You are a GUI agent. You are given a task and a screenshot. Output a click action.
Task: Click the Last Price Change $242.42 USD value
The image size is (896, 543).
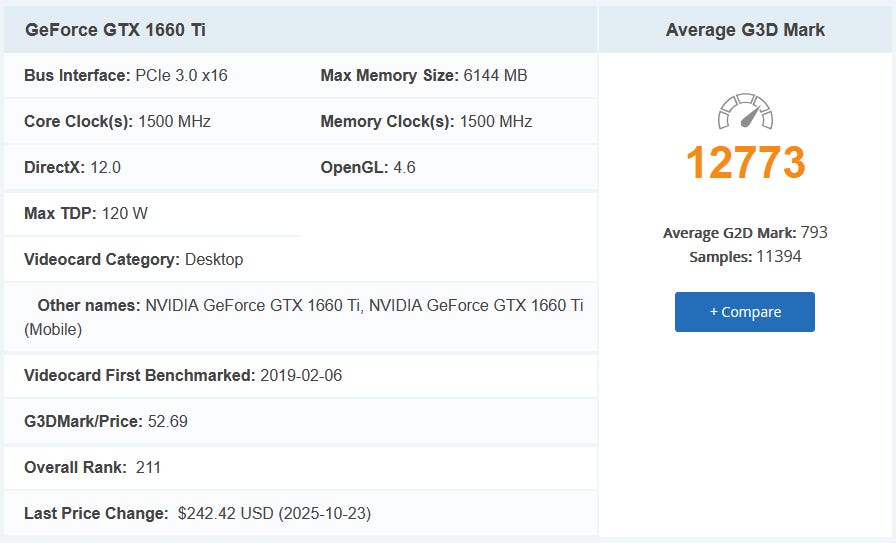pos(274,513)
